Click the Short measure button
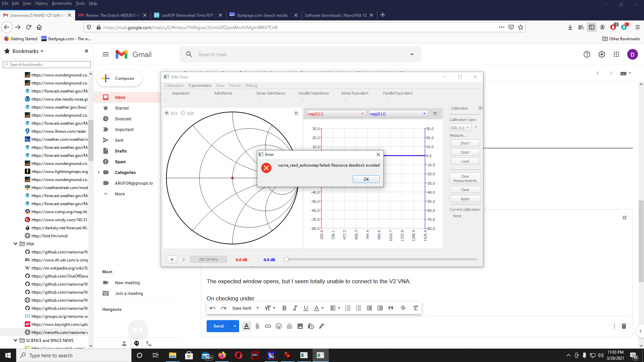Screen dimensions: 644x362 click(465, 143)
